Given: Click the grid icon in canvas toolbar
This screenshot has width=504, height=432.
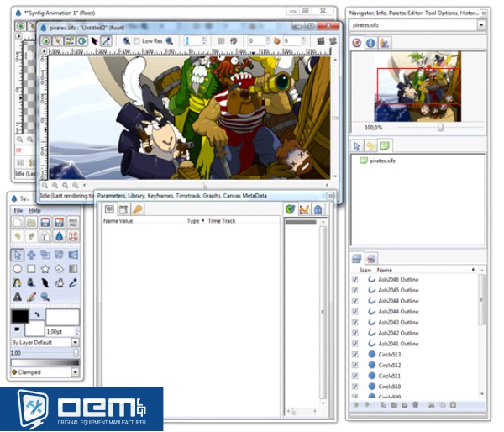Looking at the screenshot, I should pos(221,41).
